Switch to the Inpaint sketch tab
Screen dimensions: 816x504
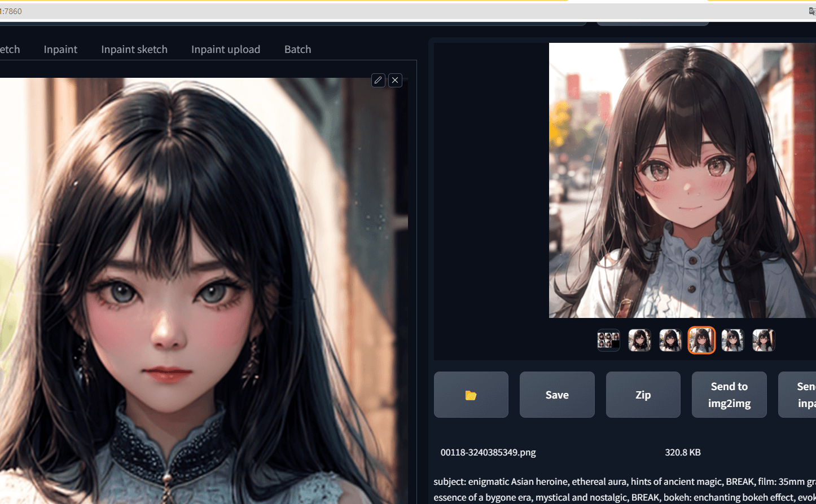point(134,50)
